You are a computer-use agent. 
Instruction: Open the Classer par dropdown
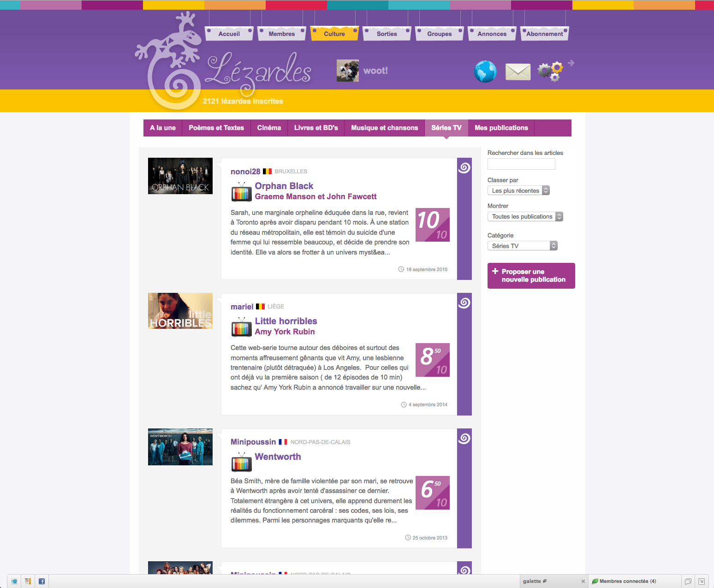[518, 190]
